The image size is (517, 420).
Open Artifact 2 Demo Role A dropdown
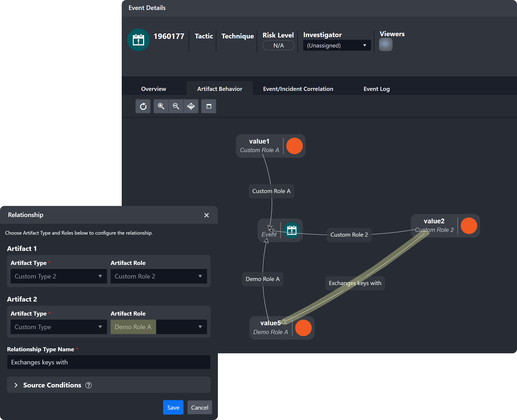pos(159,327)
